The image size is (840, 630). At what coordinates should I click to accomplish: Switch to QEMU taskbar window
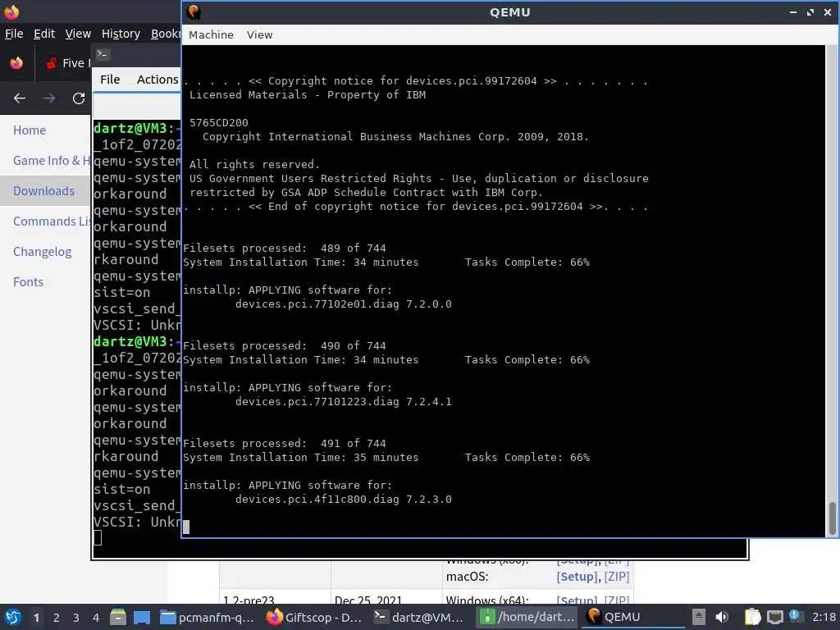633,617
